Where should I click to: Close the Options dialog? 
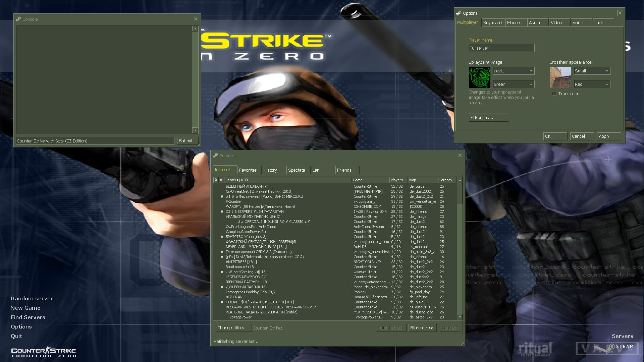(x=620, y=13)
